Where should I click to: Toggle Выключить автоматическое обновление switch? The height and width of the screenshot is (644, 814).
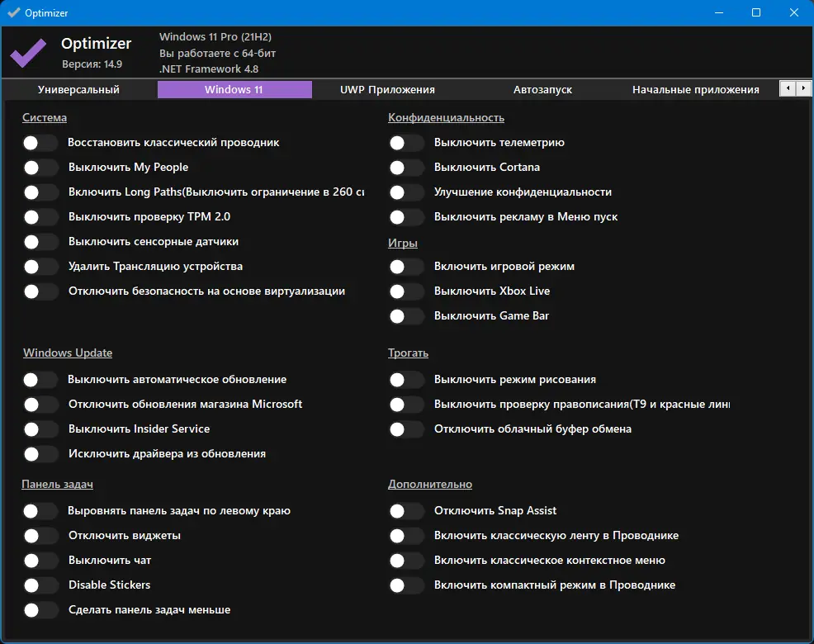40,380
